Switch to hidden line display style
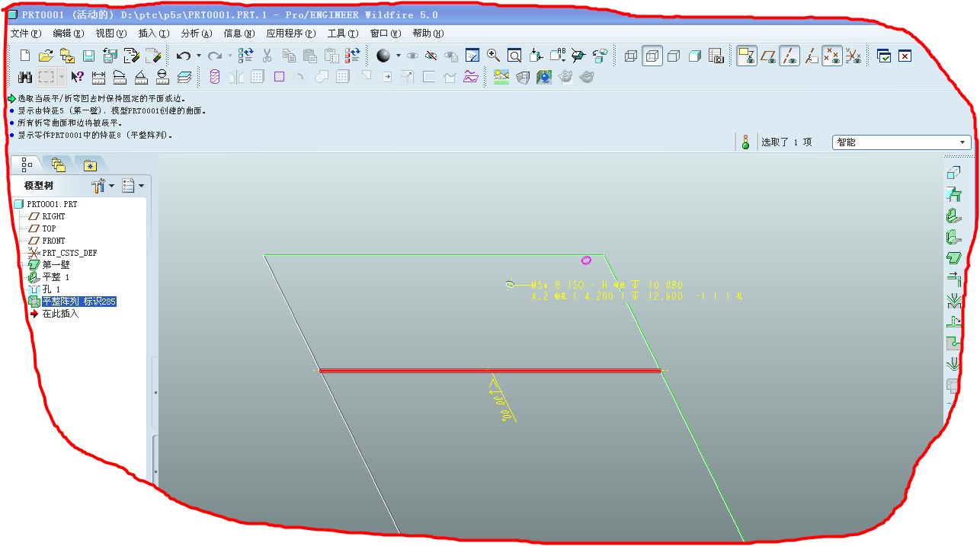This screenshot has width=980, height=546. pos(652,56)
